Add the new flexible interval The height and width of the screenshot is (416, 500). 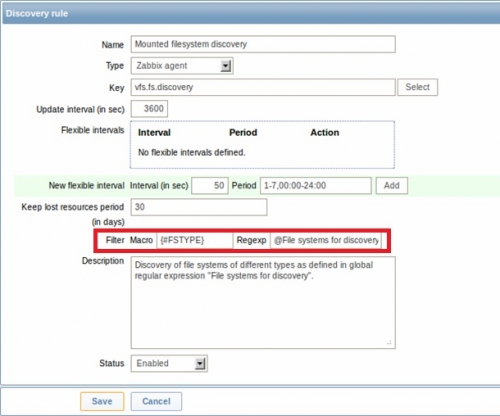pyautogui.click(x=392, y=186)
